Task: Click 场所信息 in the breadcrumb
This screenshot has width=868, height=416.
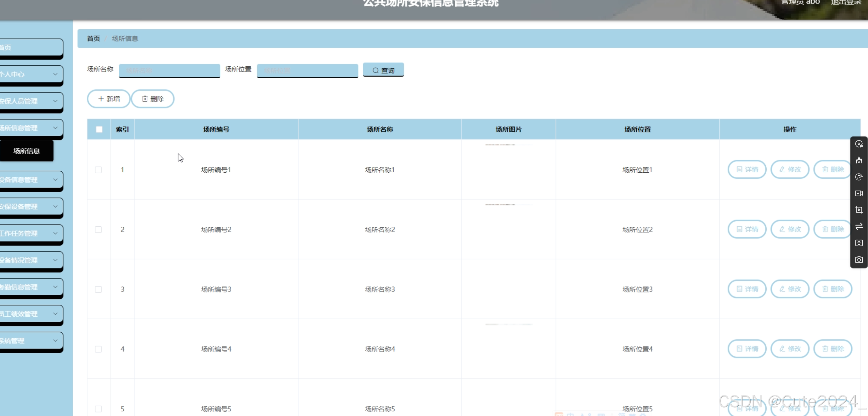Action: click(125, 38)
